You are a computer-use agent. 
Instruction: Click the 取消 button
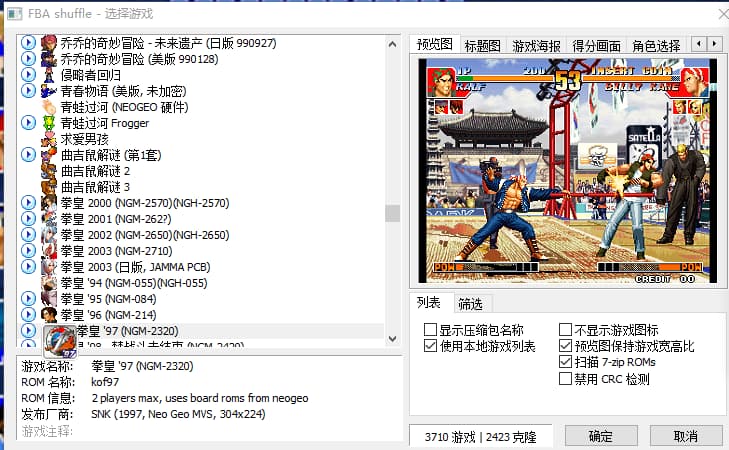coord(685,436)
